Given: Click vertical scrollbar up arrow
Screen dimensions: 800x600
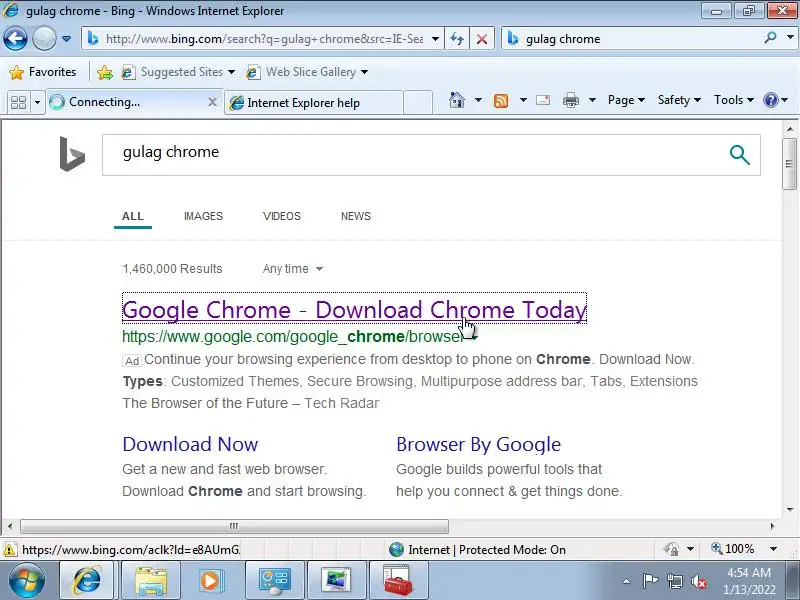Looking at the screenshot, I should pos(790,129).
